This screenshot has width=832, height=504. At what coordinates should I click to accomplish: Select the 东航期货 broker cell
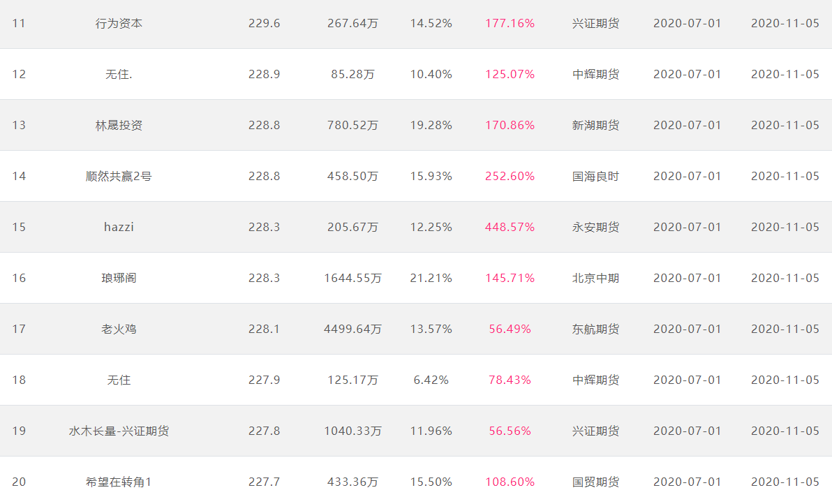596,329
